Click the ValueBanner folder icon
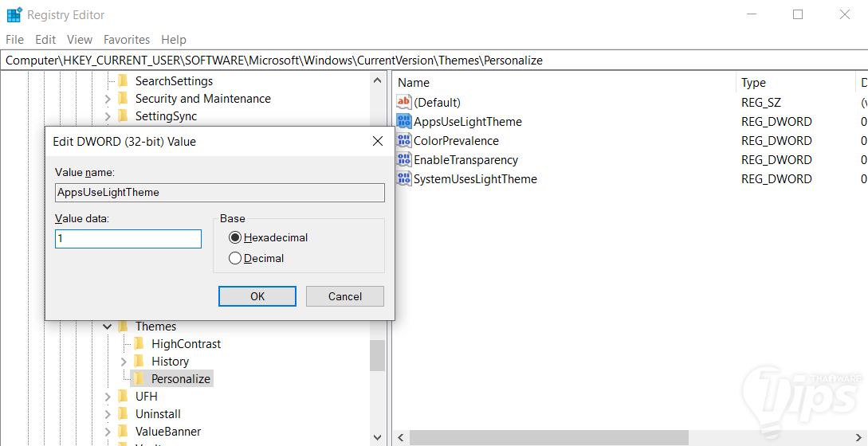Screen dimensions: 868x446 point(123,432)
